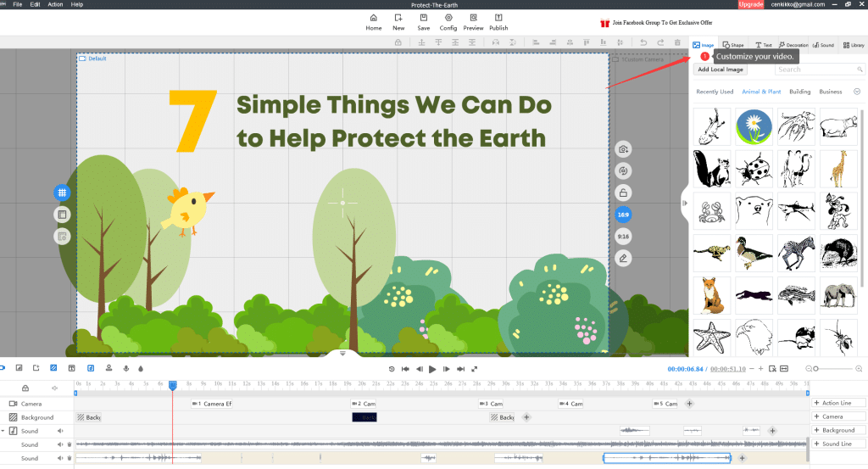The height and width of the screenshot is (469, 868).
Task: Click the fullscreen expand icon near playback
Action: 474,369
